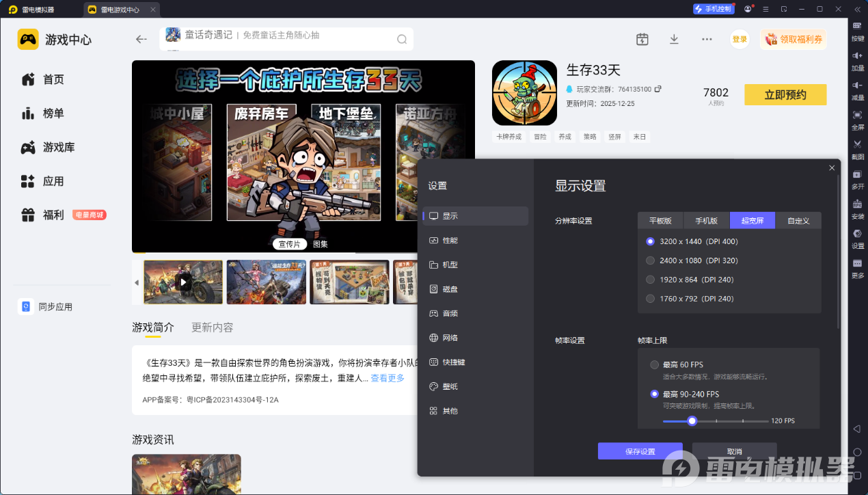Open the keyboard mapping tool
The image size is (868, 495).
[x=857, y=26]
